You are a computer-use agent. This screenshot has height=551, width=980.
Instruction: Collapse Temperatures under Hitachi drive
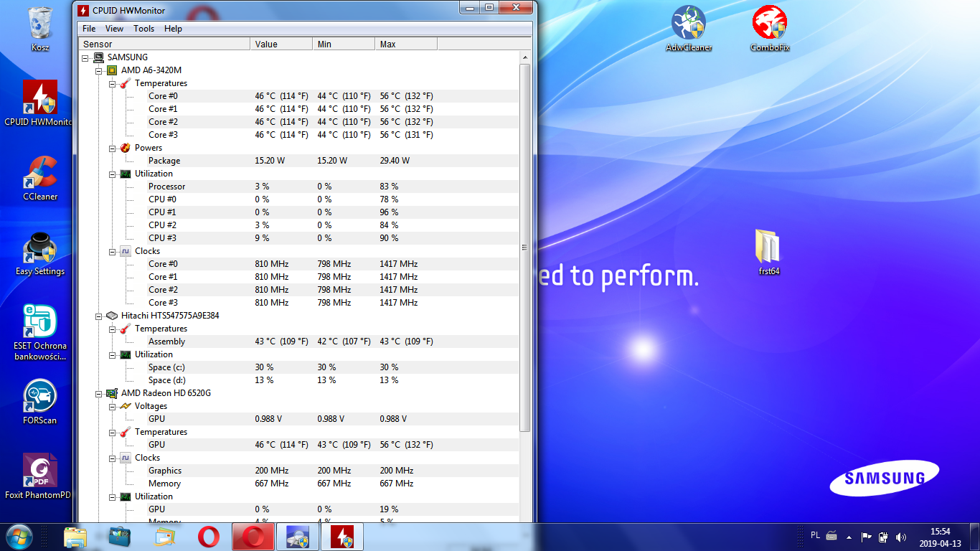click(113, 329)
